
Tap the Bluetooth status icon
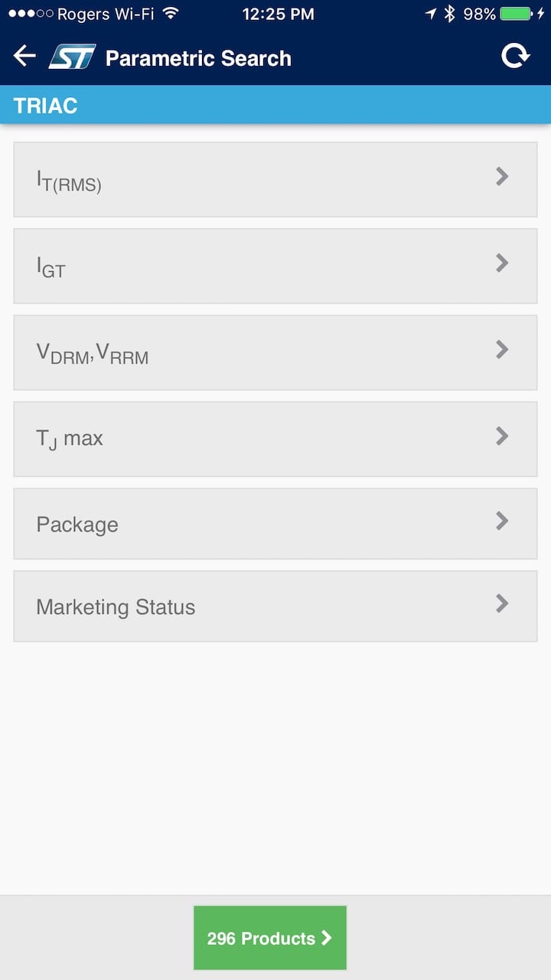(450, 13)
